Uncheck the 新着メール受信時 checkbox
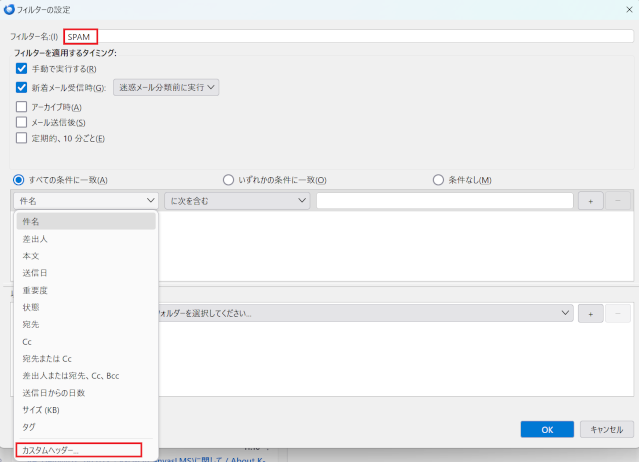 pos(22,88)
